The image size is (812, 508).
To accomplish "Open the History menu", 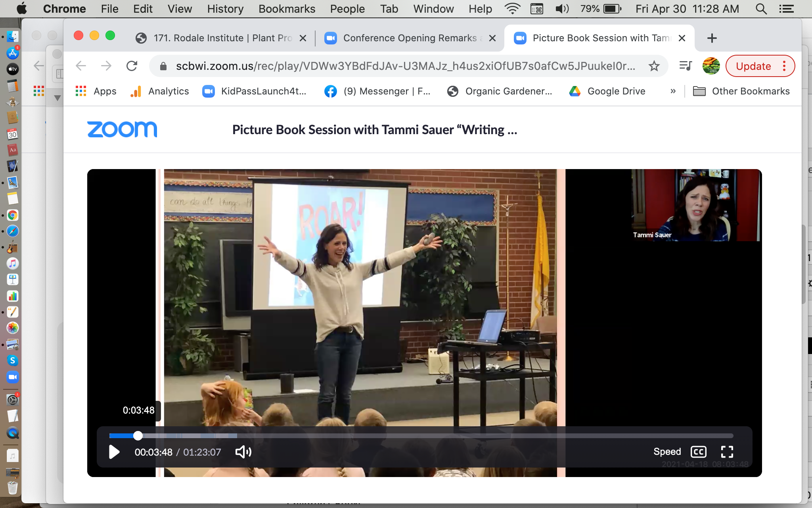I will pos(225,9).
